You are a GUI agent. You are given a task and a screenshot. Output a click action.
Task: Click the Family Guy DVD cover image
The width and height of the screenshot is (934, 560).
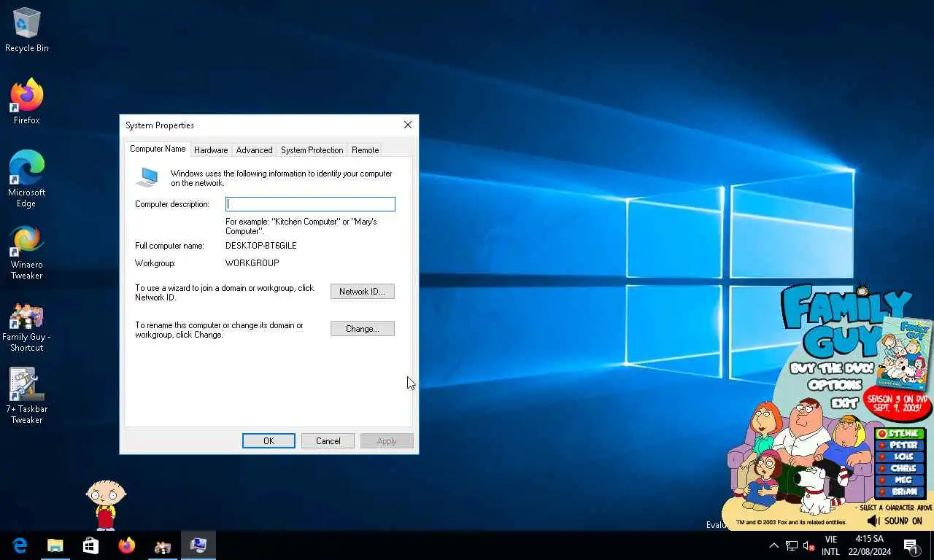click(x=905, y=354)
